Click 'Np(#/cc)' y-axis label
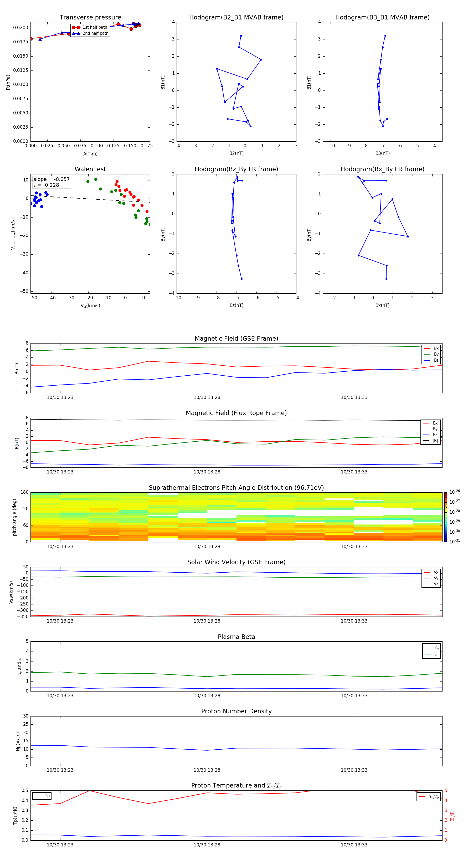 tap(18, 741)
